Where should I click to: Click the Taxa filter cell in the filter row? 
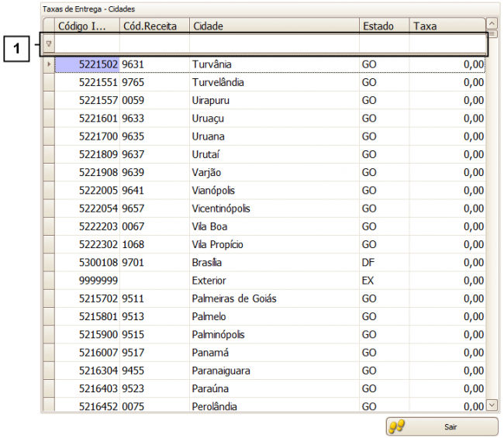[447, 45]
